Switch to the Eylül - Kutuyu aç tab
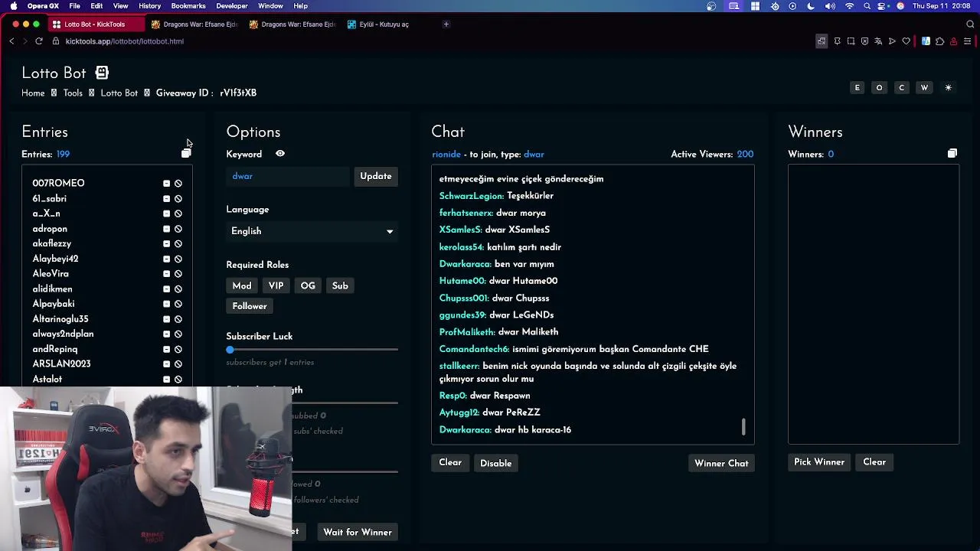 point(384,24)
